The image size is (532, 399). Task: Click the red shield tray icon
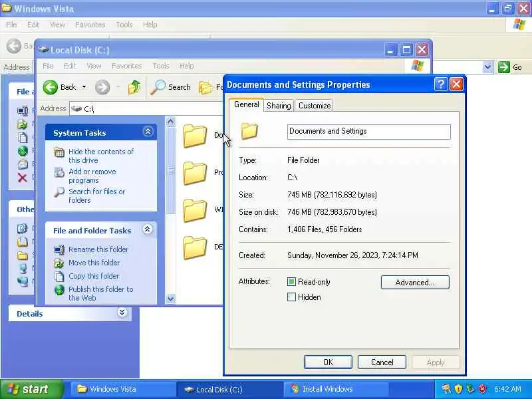pos(482,389)
